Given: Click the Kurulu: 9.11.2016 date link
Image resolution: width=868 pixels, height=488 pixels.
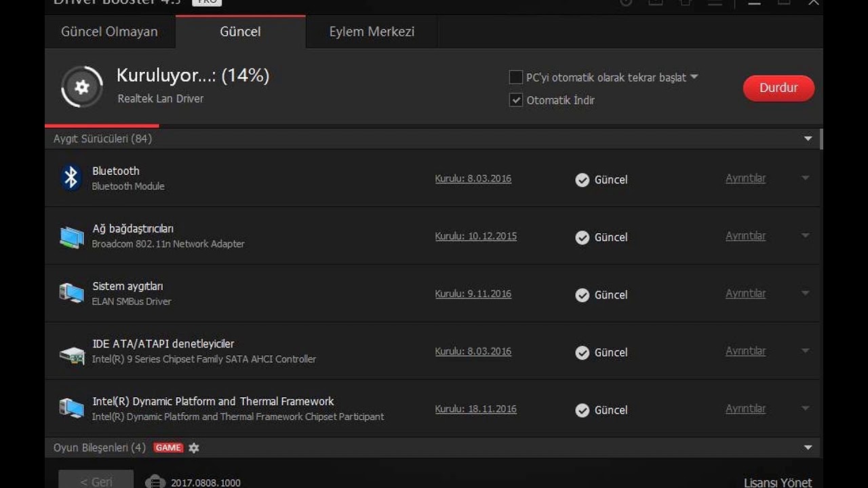Looking at the screenshot, I should click(473, 294).
